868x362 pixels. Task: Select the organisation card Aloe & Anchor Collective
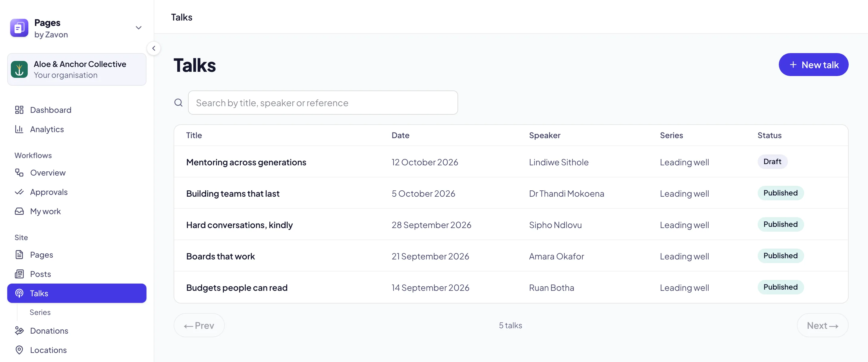point(77,69)
